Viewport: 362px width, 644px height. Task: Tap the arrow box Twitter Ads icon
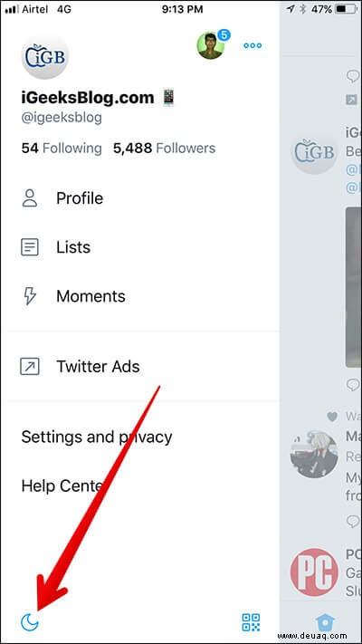[x=30, y=366]
